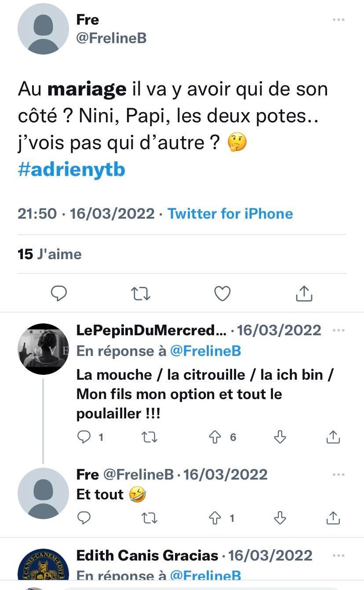Retweet the main mariage tweet

141,293
